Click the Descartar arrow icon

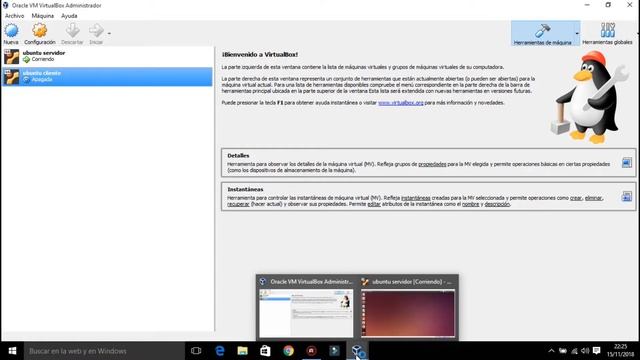72,31
